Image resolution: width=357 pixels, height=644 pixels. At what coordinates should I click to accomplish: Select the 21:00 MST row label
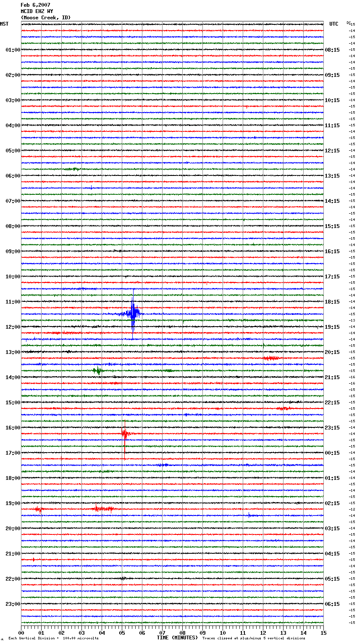click(x=13, y=554)
